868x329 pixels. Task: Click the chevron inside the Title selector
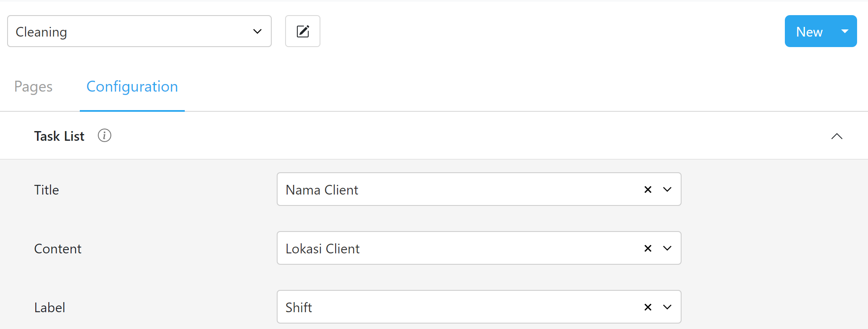[x=666, y=190]
